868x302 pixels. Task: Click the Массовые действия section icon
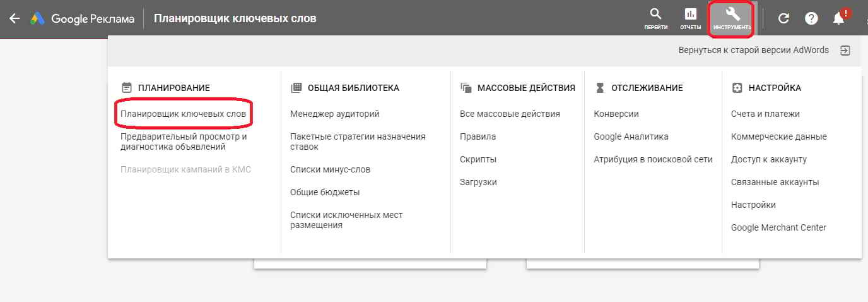[x=466, y=88]
